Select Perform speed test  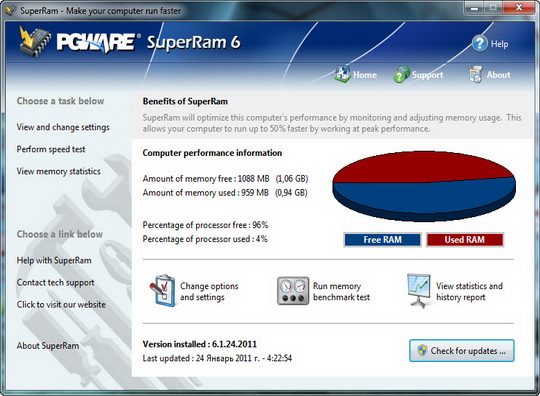click(x=51, y=149)
